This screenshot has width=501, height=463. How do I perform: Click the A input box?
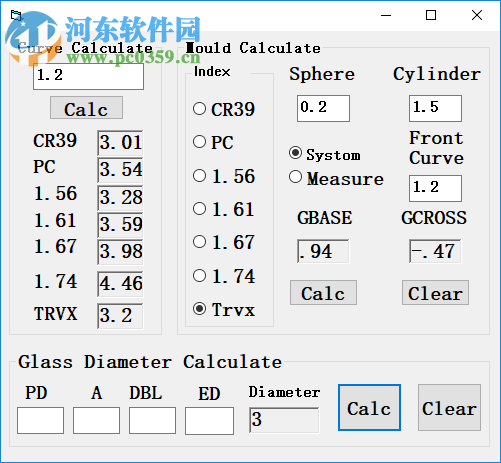coord(96,420)
